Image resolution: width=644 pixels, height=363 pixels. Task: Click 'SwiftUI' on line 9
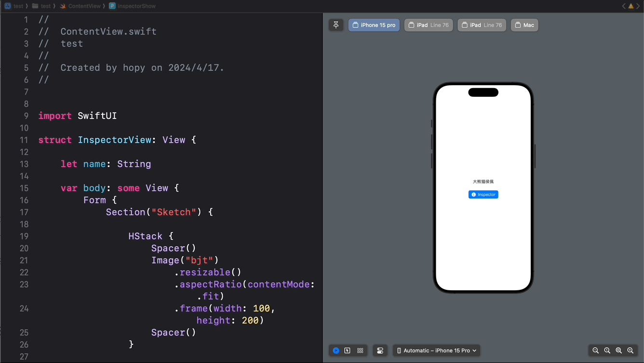click(97, 116)
